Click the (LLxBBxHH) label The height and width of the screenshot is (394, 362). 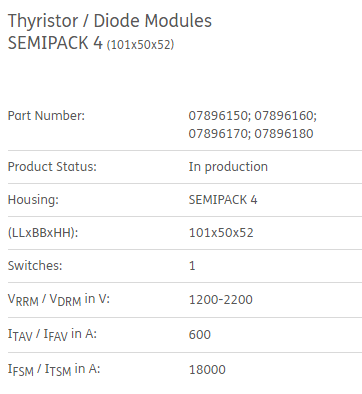click(43, 233)
